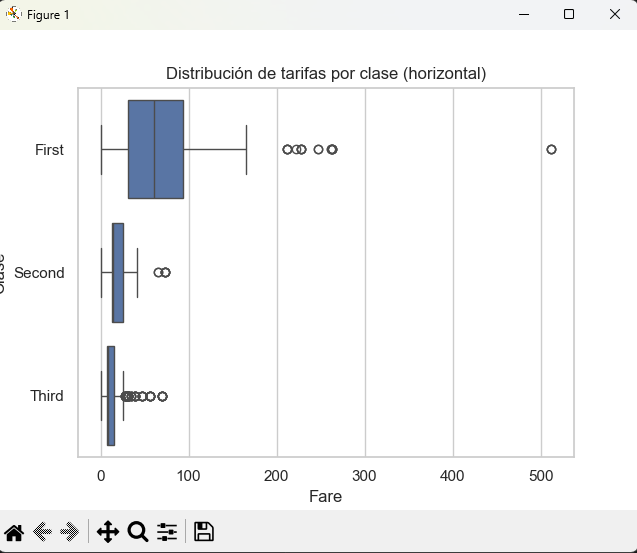
Task: Toggle the Pan axes tool
Action: tap(108, 532)
